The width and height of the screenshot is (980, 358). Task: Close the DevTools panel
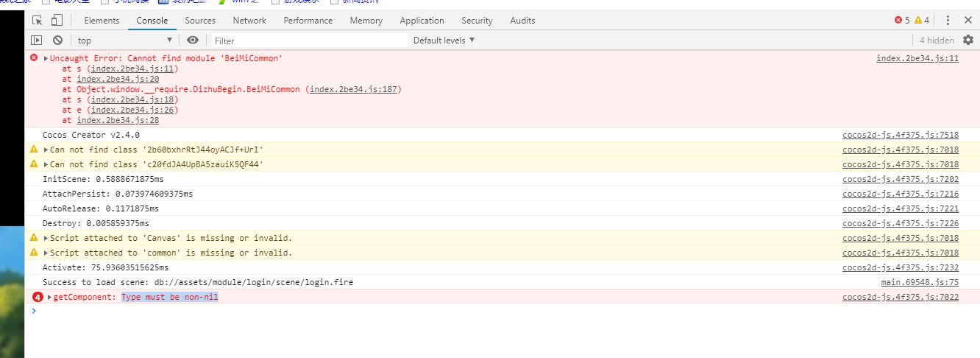[x=967, y=21]
